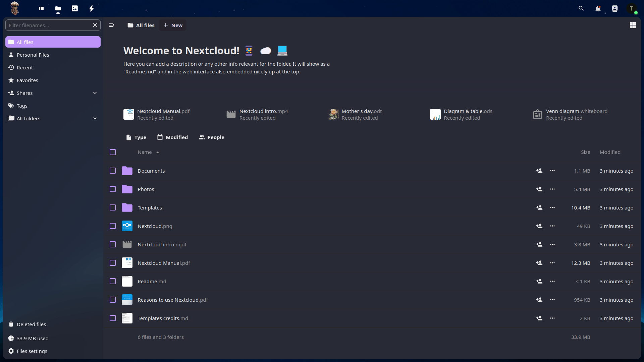Image resolution: width=644 pixels, height=362 pixels.
Task: Check the Photos folder checkbox
Action: click(112, 189)
